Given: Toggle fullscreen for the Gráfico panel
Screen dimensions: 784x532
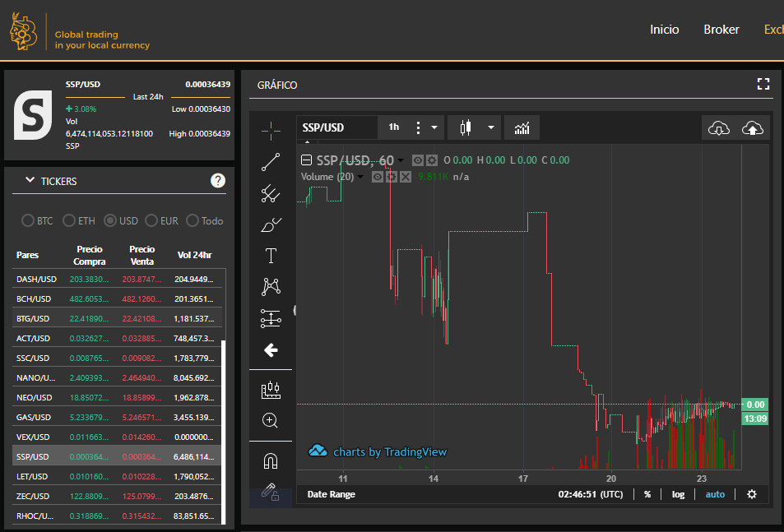Looking at the screenshot, I should point(763,84).
